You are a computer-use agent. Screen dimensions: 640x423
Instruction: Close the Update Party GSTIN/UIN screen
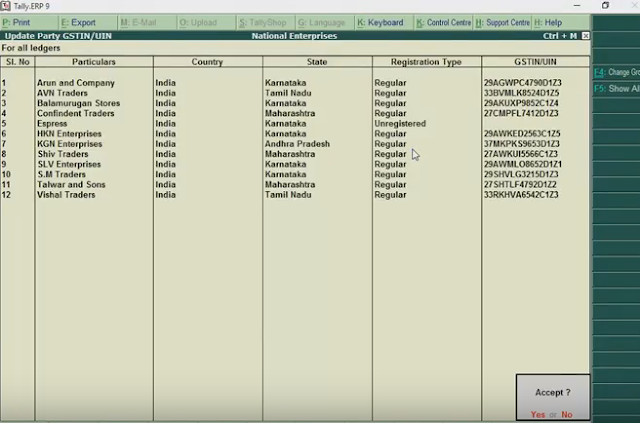coord(585,36)
